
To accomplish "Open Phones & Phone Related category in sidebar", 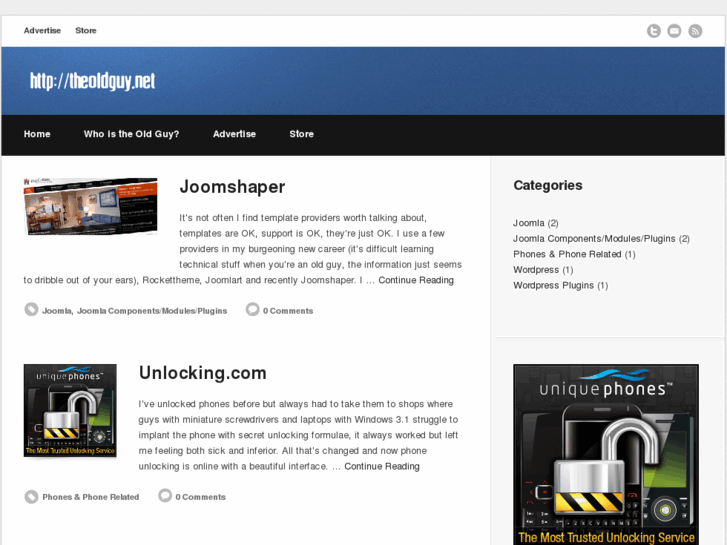I will pyautogui.click(x=567, y=254).
